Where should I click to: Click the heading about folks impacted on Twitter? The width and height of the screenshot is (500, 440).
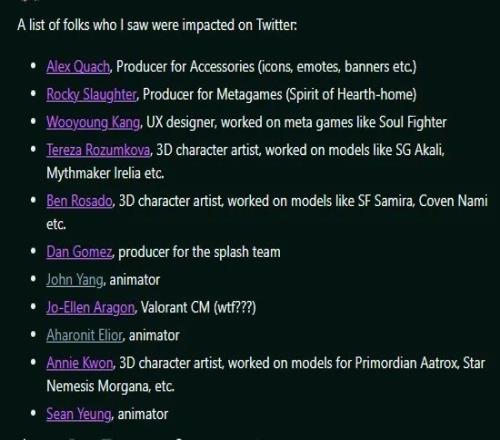tap(157, 25)
